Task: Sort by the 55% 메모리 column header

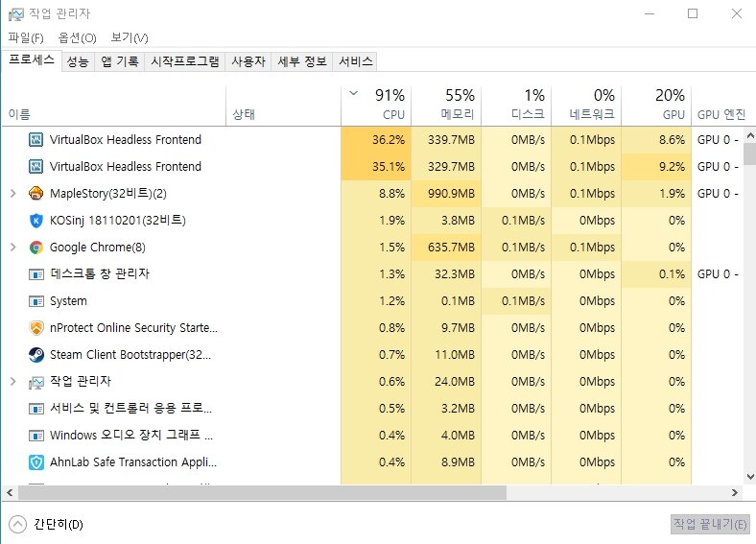Action: pyautogui.click(x=446, y=106)
